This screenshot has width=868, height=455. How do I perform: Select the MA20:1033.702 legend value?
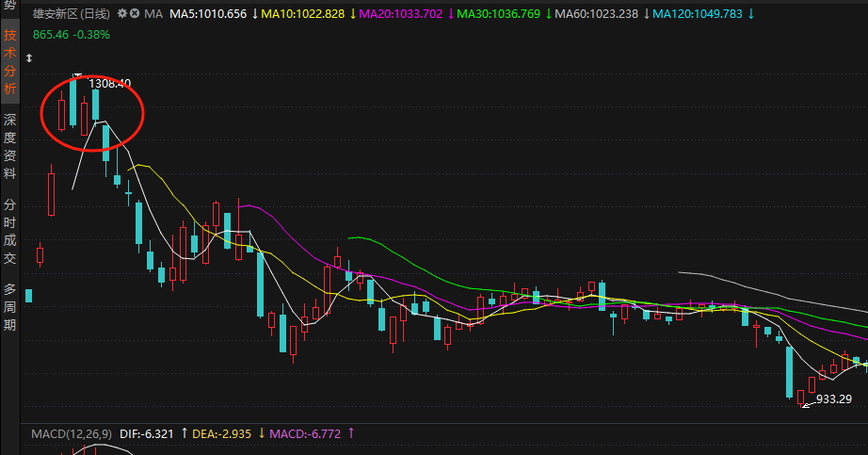(401, 14)
